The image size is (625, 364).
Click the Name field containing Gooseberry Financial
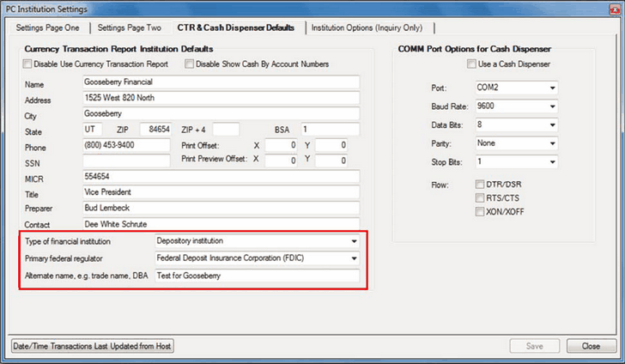[x=221, y=82]
